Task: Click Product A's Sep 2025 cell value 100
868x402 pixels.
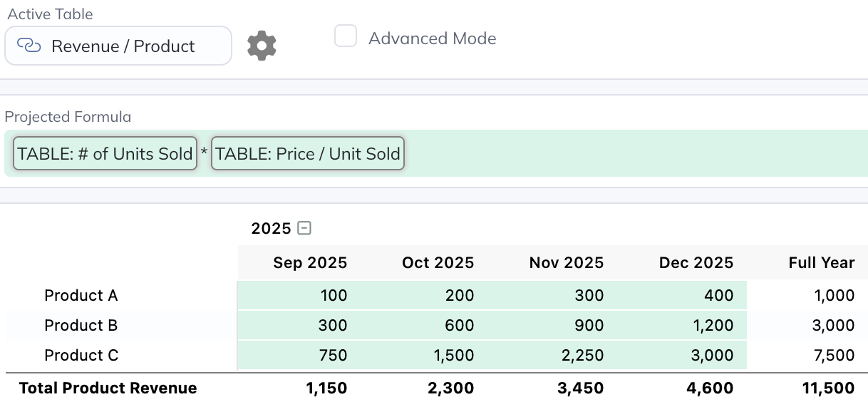Action: [334, 295]
